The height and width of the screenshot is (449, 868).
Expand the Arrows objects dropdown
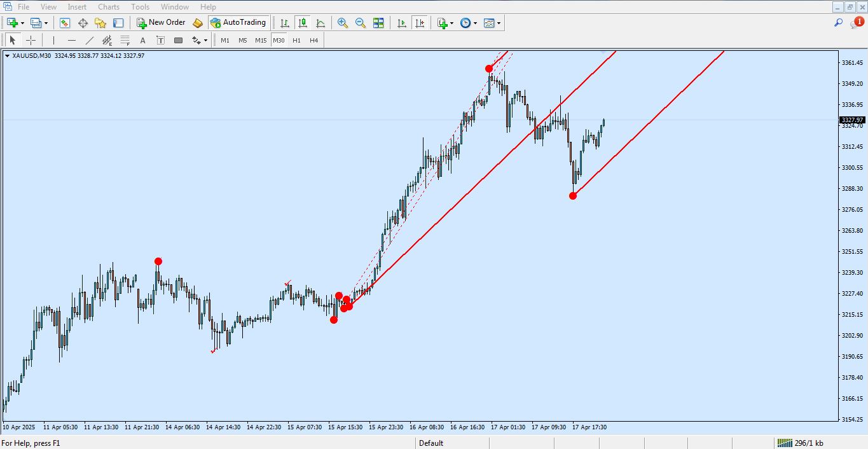point(205,40)
